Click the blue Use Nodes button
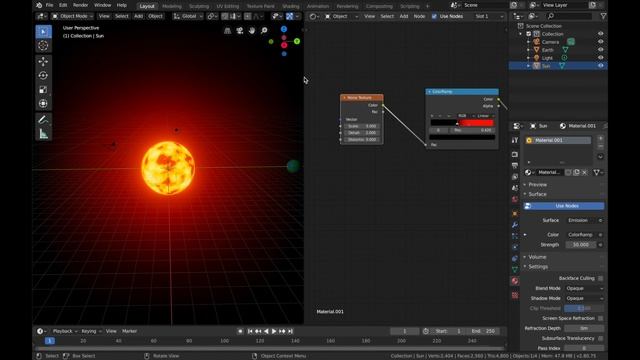This screenshot has width=640, height=360. click(564, 206)
